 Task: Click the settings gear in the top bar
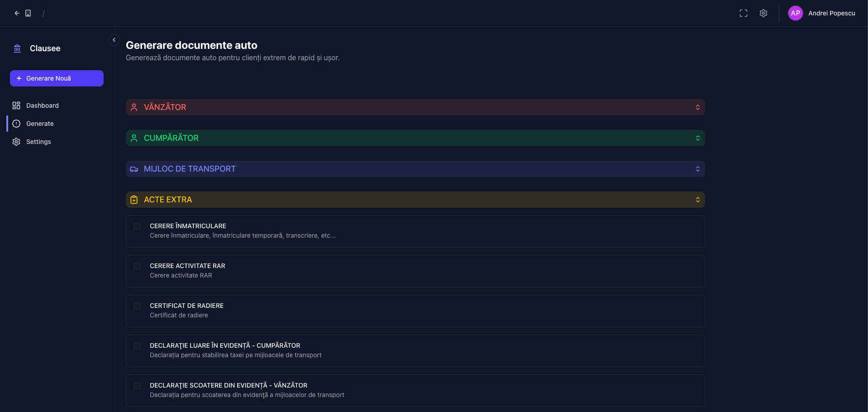[x=763, y=13]
